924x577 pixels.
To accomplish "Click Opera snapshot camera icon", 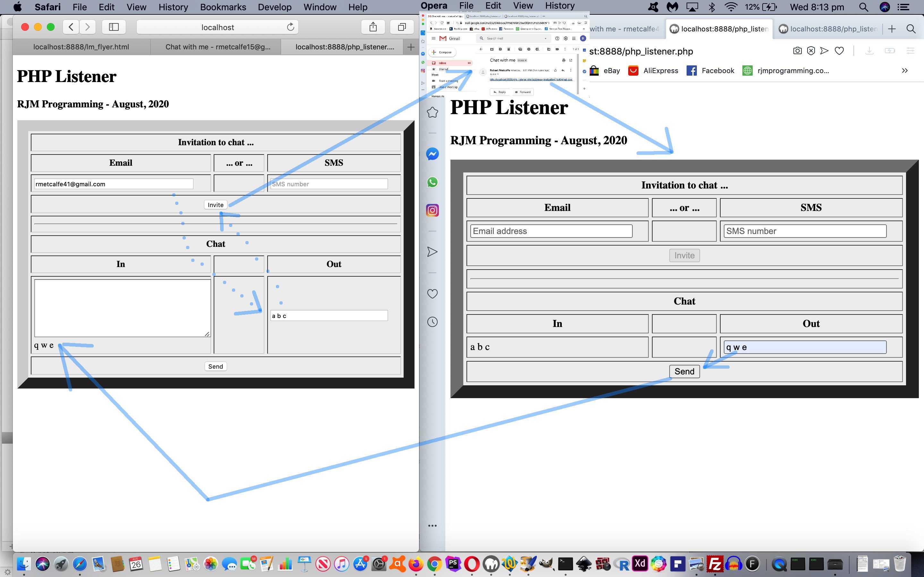I will pyautogui.click(x=797, y=51).
